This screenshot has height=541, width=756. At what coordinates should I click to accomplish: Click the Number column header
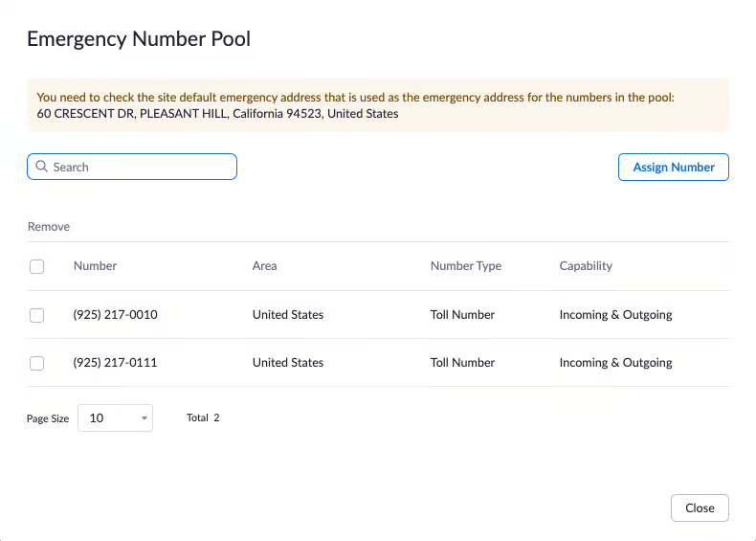click(x=95, y=266)
